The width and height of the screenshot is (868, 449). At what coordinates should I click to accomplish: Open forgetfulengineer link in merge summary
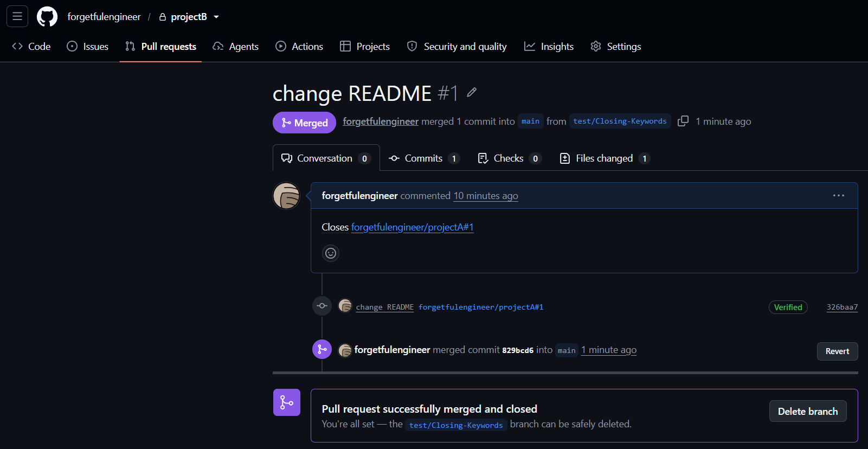click(381, 121)
